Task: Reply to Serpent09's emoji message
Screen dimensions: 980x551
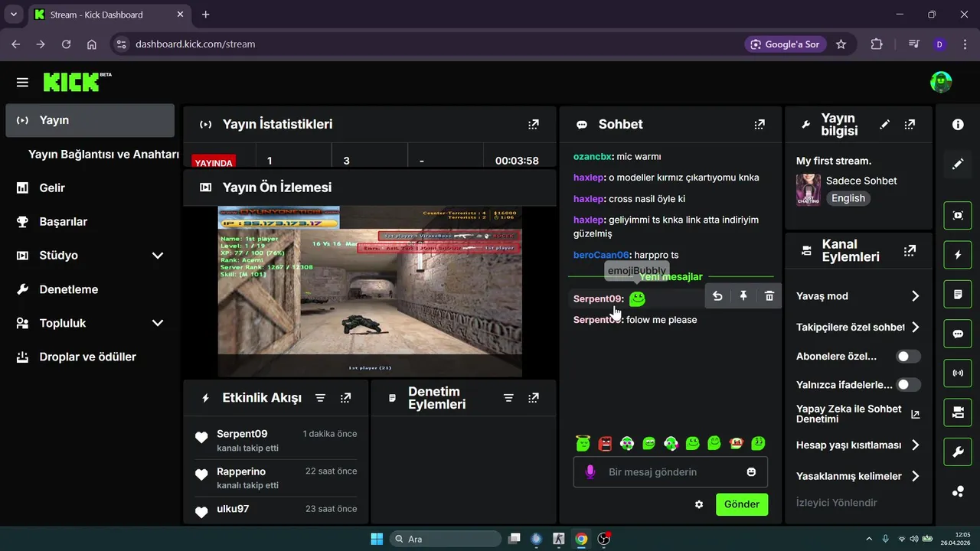Action: (x=717, y=296)
